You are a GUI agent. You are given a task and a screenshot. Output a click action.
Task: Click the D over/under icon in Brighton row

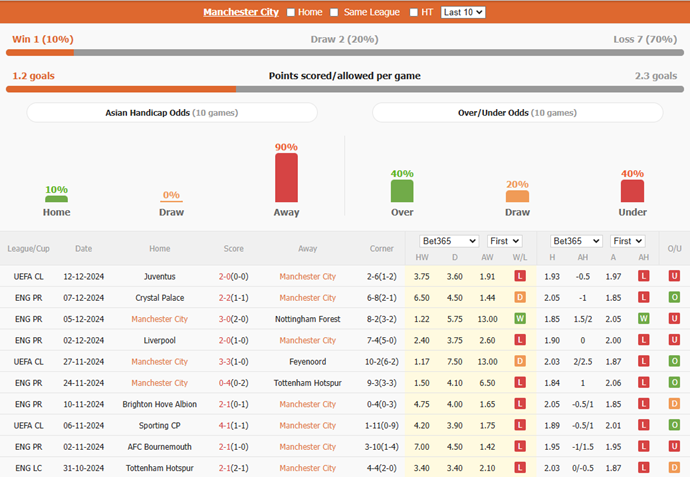tap(674, 404)
